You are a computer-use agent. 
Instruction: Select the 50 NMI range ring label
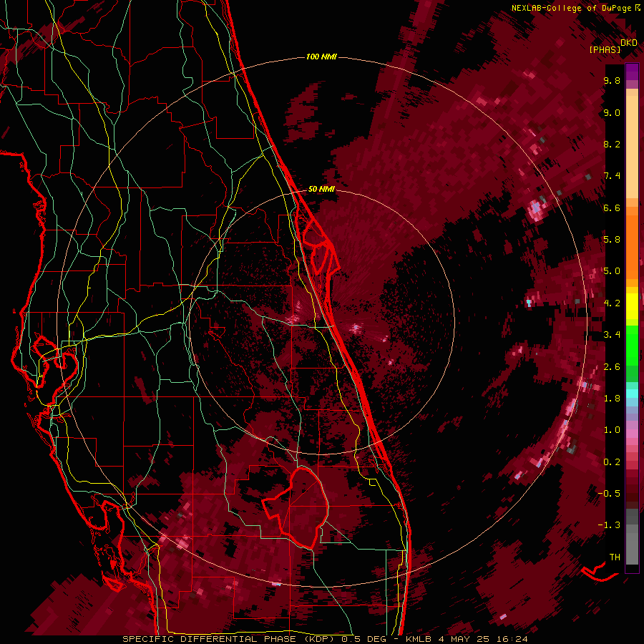click(321, 189)
